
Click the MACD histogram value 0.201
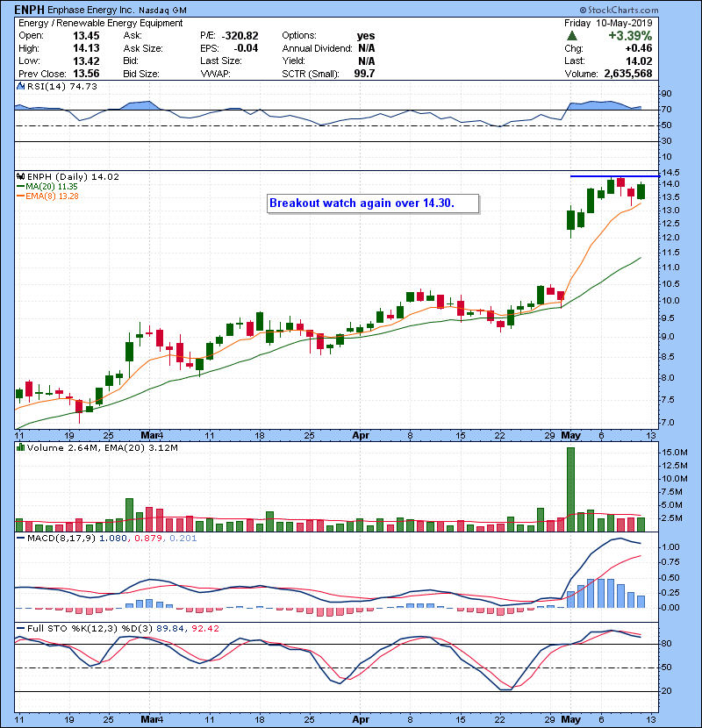tap(183, 539)
